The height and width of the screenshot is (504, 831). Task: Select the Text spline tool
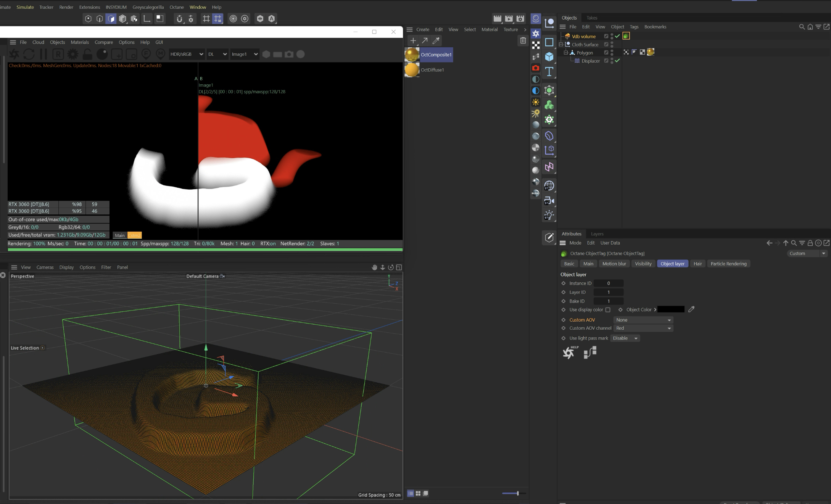coord(549,72)
